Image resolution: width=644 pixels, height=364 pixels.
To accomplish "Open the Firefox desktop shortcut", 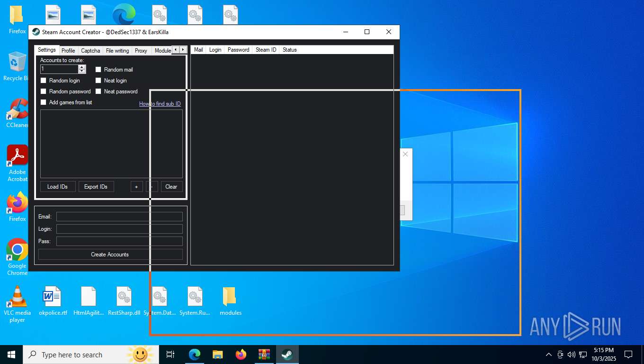I will tap(17, 207).
